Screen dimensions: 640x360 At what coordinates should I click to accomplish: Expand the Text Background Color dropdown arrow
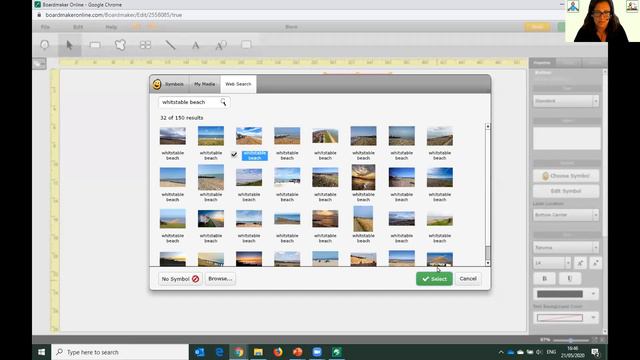[x=593, y=318]
